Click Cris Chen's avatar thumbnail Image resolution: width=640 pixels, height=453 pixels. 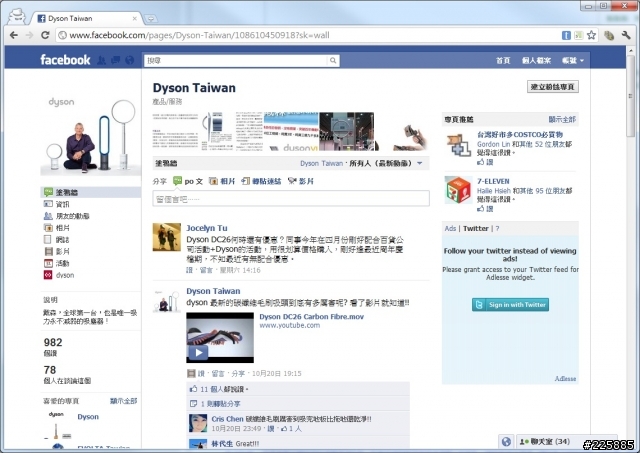point(198,423)
